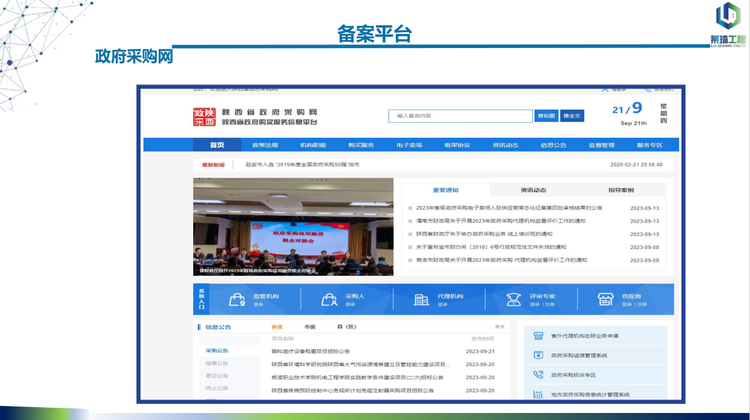The width and height of the screenshot is (750, 420).
Task: Click the 陕西政采 red logo icon
Action: [204, 117]
